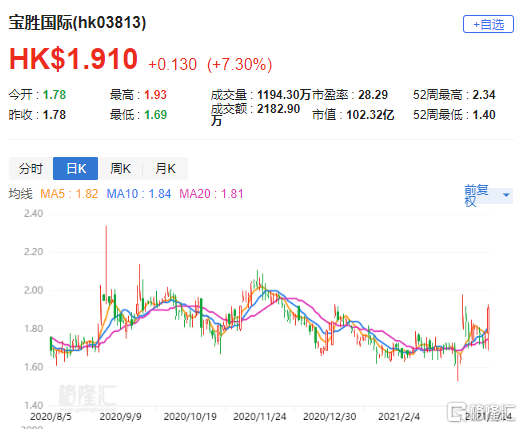This screenshot has height=429, width=522.
Task: Click the MA10 : 1.84 legend label
Action: coord(139,194)
